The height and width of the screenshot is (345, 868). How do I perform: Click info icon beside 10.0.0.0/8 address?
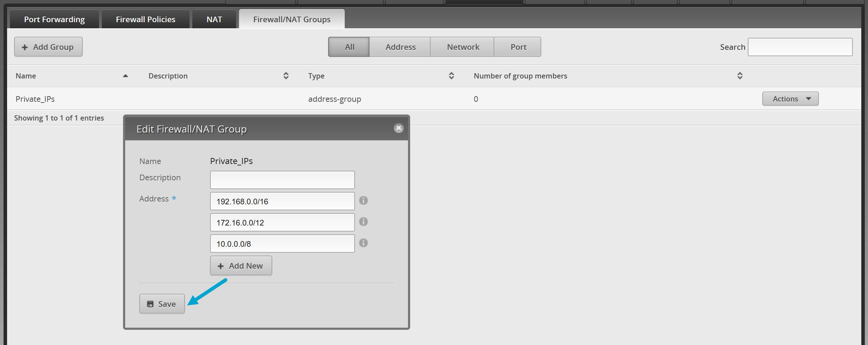coord(363,243)
